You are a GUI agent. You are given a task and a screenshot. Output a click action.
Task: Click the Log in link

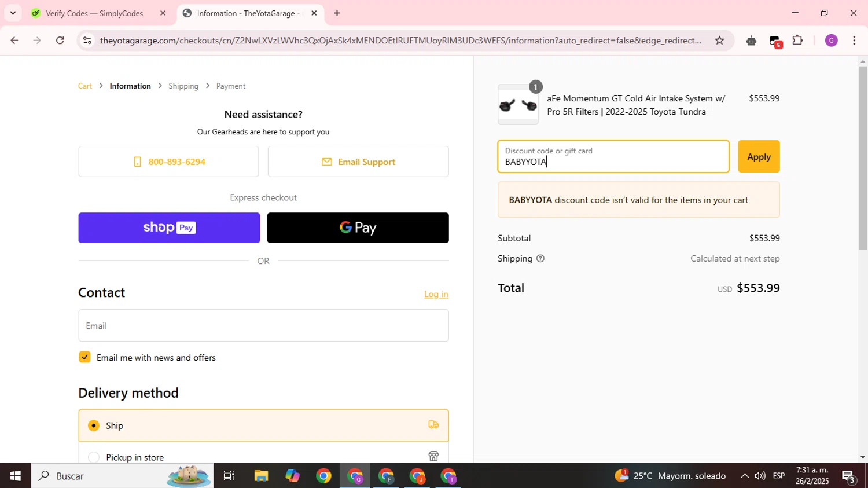click(436, 294)
